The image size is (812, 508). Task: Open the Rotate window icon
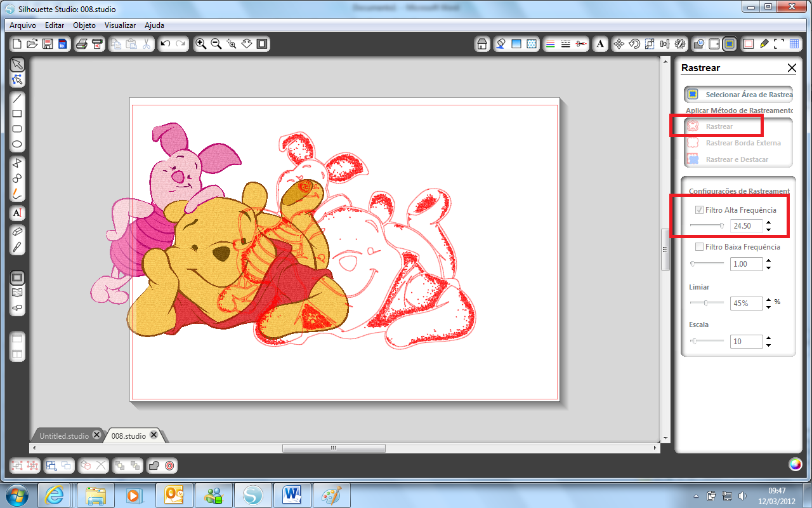click(634, 44)
